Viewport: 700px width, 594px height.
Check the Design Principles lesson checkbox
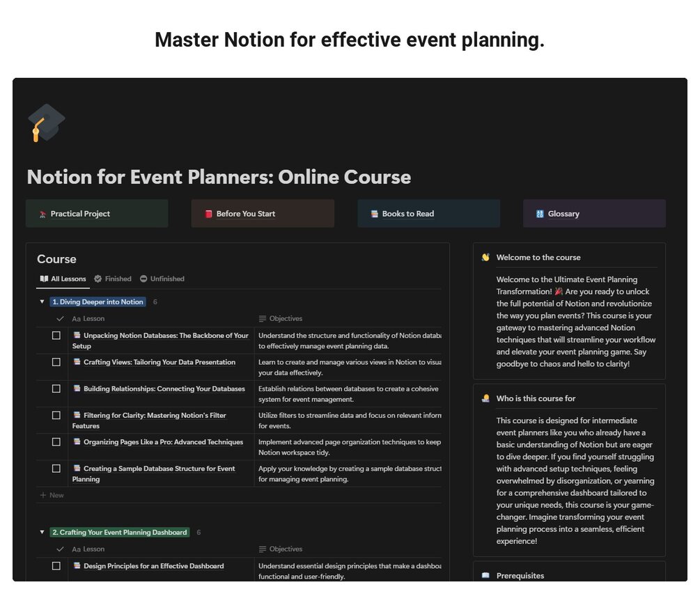[x=56, y=566]
